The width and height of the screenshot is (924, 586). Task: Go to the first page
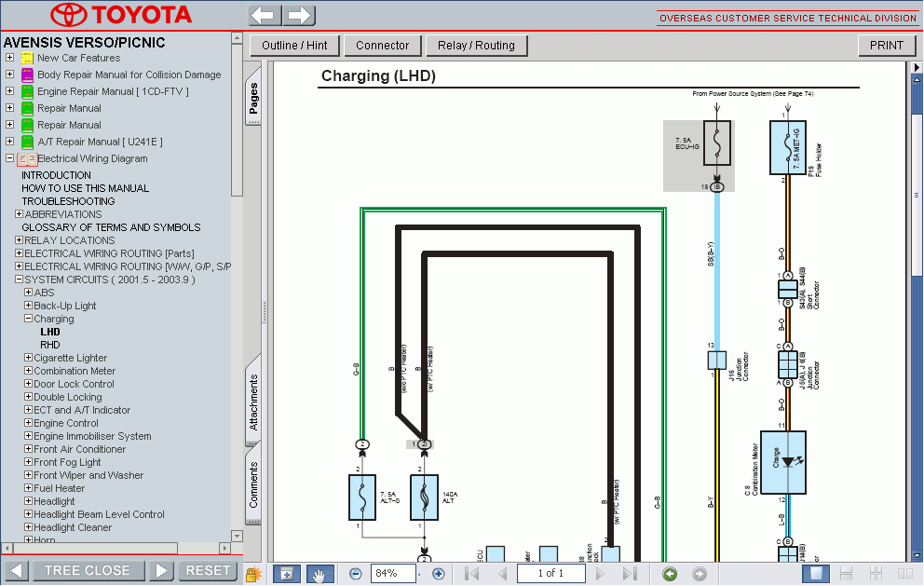471,573
